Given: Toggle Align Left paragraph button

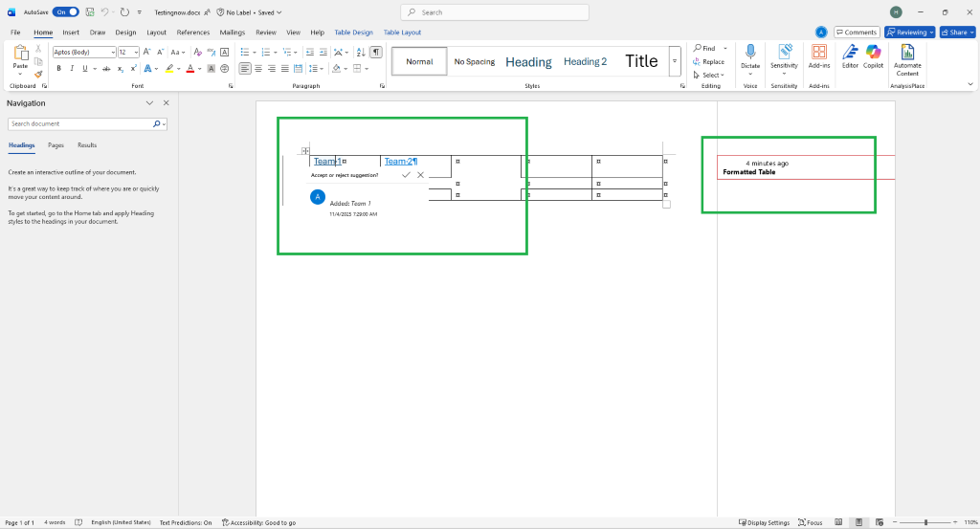Looking at the screenshot, I should click(x=244, y=69).
